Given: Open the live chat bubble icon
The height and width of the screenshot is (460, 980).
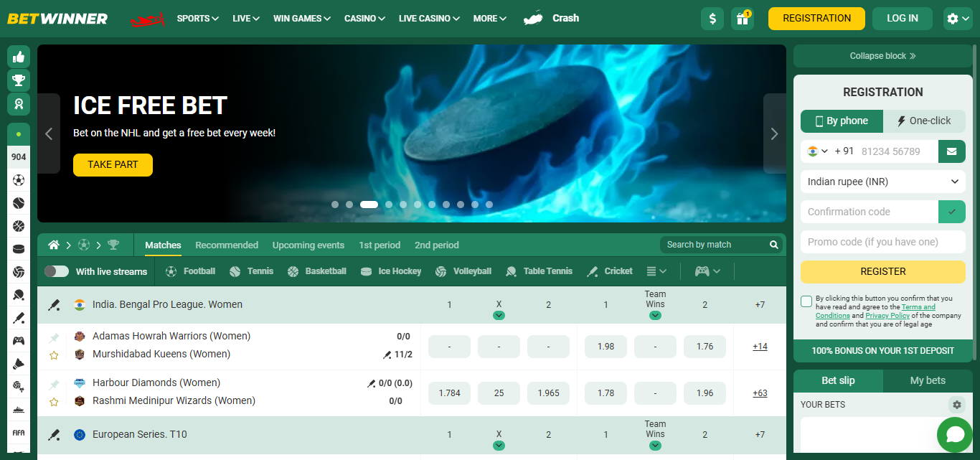Looking at the screenshot, I should (x=955, y=435).
